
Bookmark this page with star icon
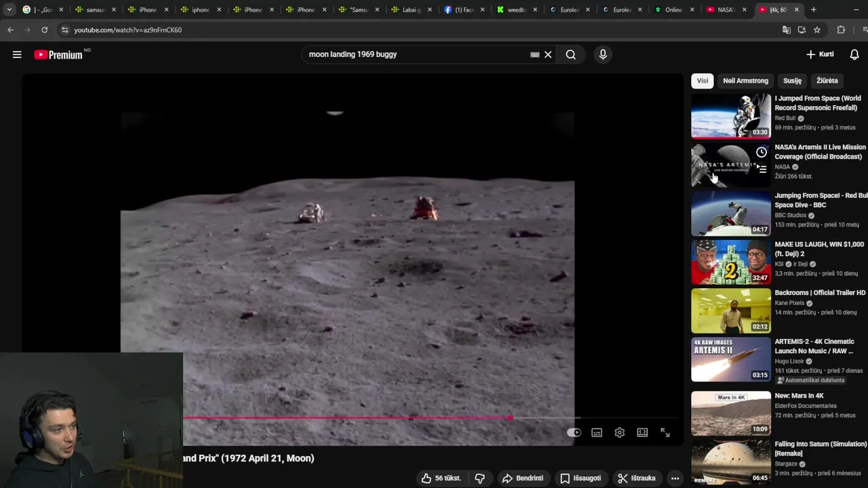coord(817,30)
